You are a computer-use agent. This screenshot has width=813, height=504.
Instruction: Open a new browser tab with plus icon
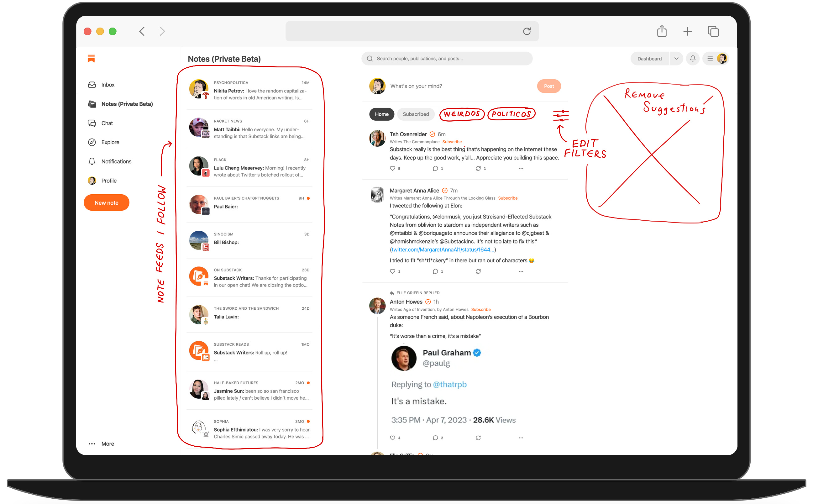(x=687, y=32)
